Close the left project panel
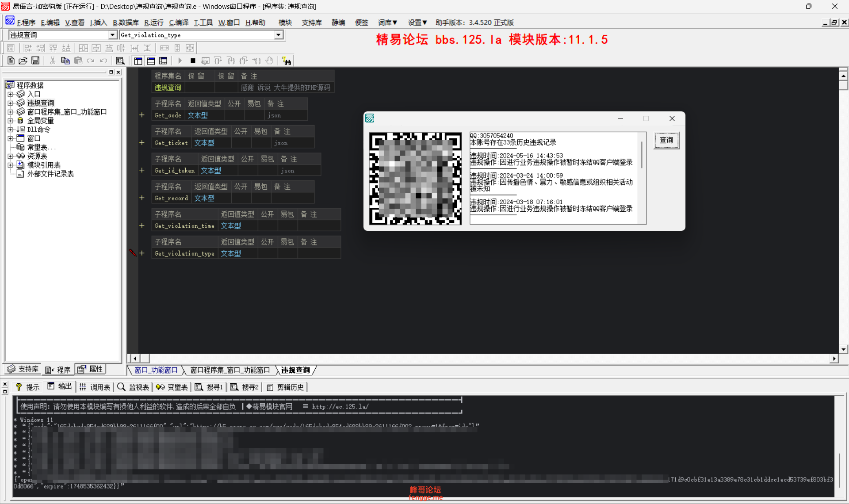Viewport: 849px width, 504px height. coord(118,72)
